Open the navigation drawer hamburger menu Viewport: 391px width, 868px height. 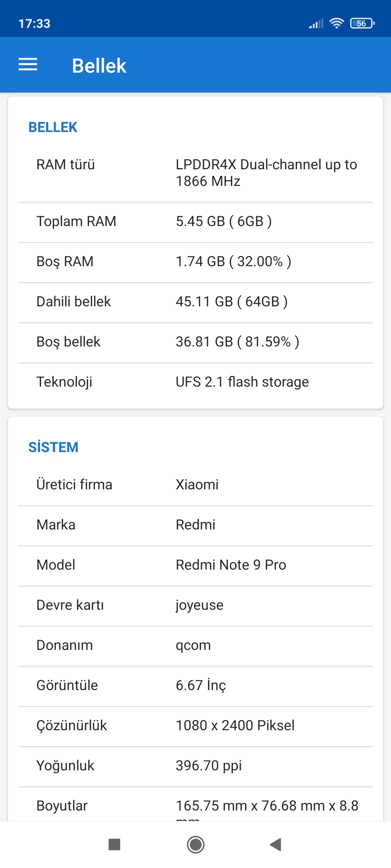point(27,65)
